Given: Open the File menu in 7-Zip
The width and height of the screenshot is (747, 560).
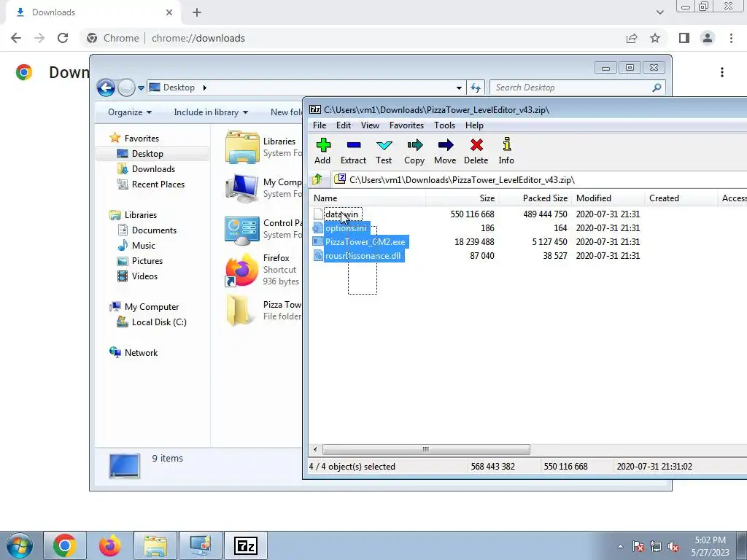Looking at the screenshot, I should (320, 125).
